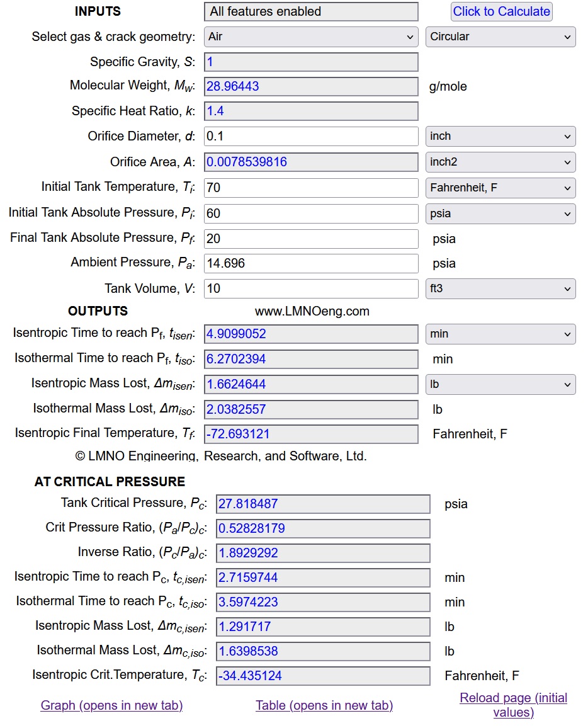Screen dimensions: 588x728
Task: Open the Initial Tank Temperature units dropdown
Action: [500, 188]
